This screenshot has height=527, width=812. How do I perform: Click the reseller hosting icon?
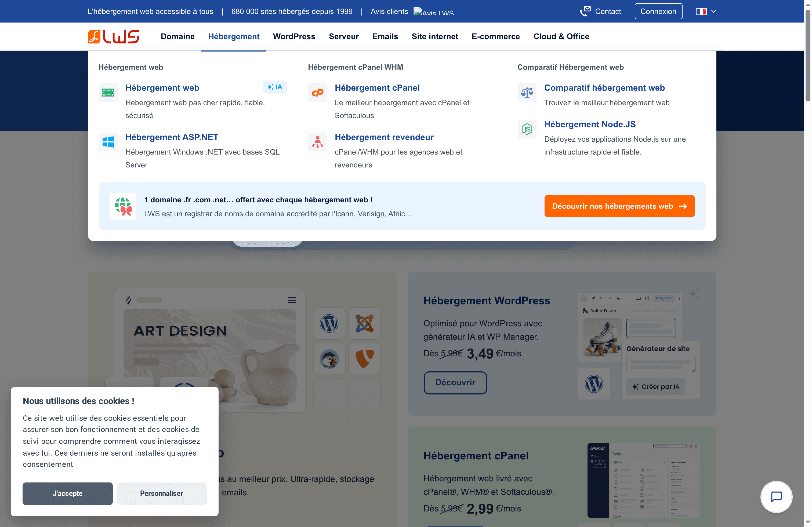pyautogui.click(x=318, y=142)
